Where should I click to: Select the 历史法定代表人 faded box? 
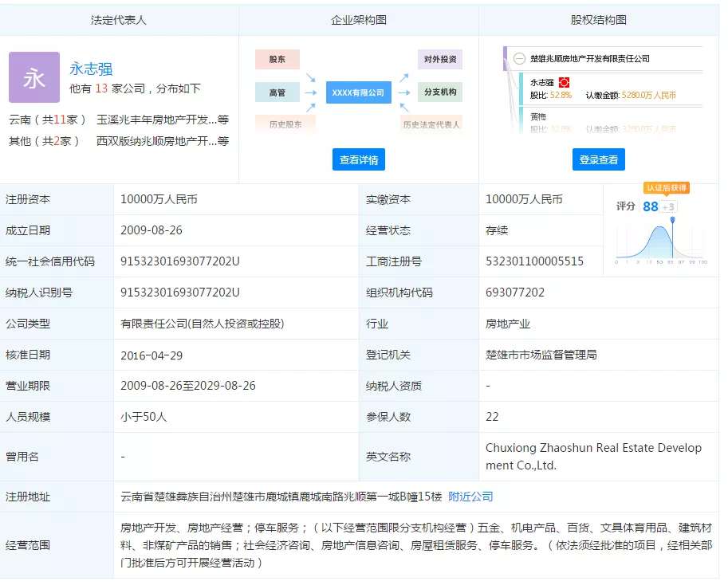(x=431, y=124)
